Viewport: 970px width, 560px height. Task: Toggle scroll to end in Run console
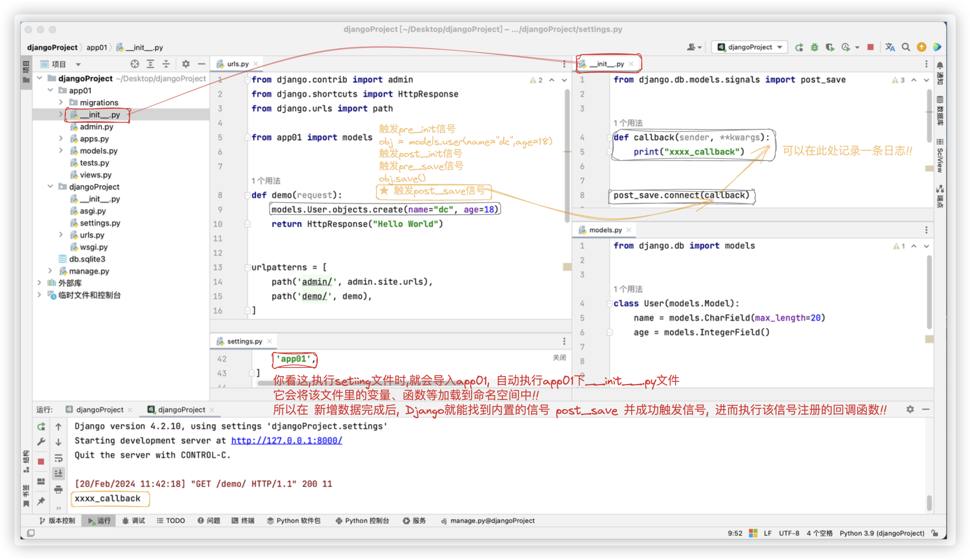pos(58,473)
